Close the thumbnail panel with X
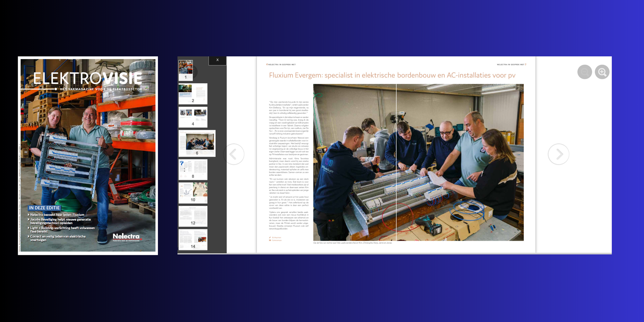 point(217,60)
